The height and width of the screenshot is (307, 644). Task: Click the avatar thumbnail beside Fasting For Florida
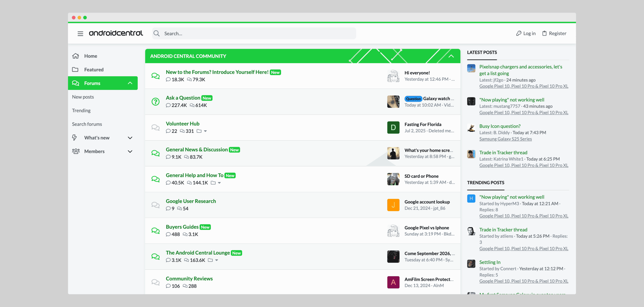coord(393,127)
